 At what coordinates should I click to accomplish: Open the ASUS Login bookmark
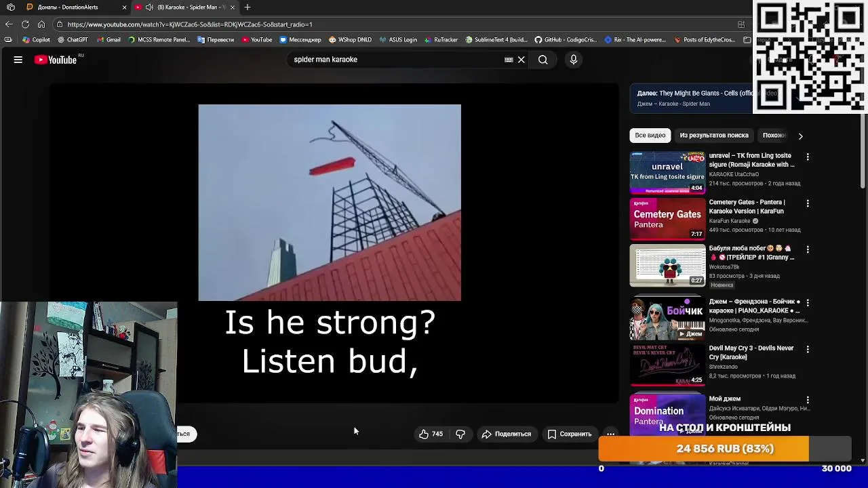tap(398, 40)
